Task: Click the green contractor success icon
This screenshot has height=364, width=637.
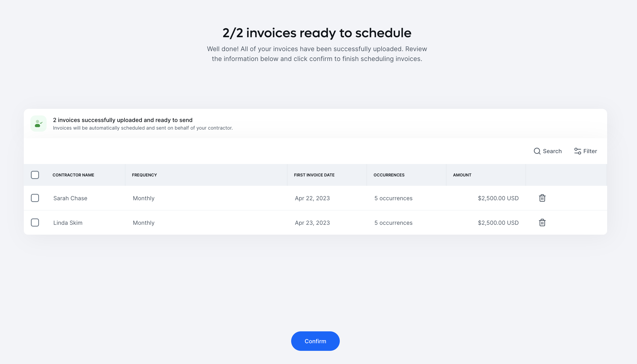Action: click(x=38, y=124)
